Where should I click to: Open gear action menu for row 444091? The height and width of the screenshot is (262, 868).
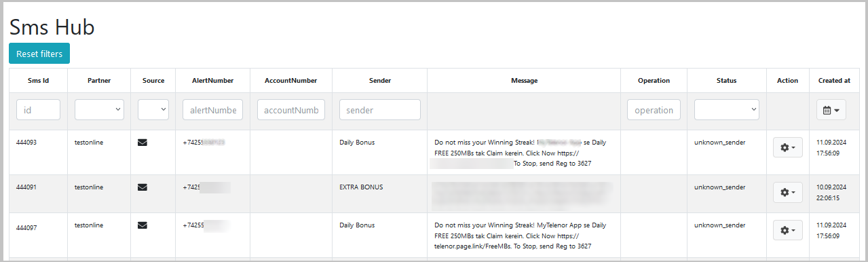[x=788, y=192]
